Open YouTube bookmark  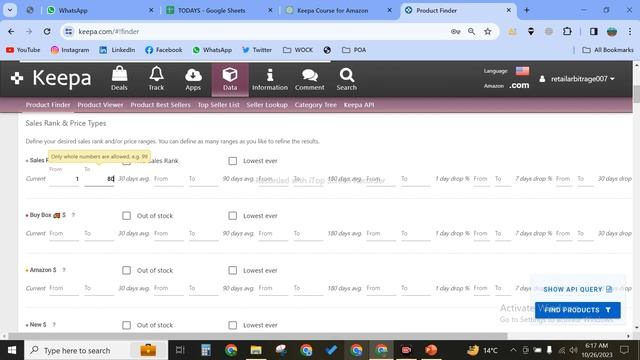(23, 50)
